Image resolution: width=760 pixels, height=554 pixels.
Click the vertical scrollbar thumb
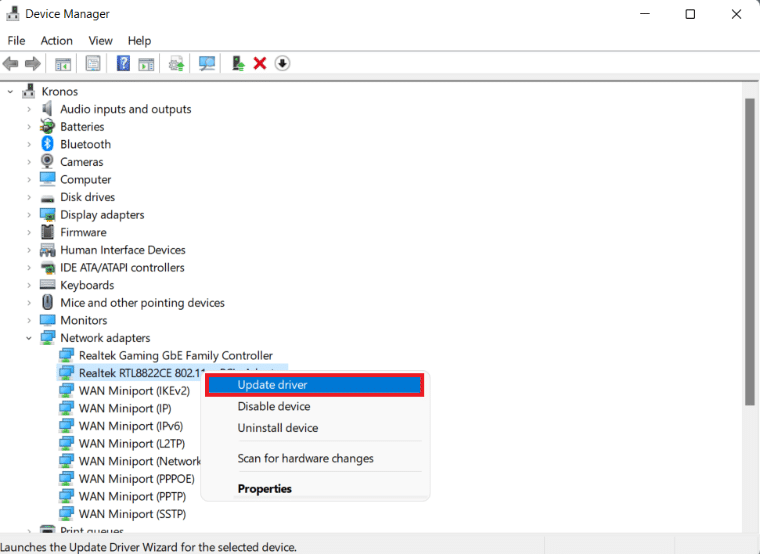click(x=750, y=250)
